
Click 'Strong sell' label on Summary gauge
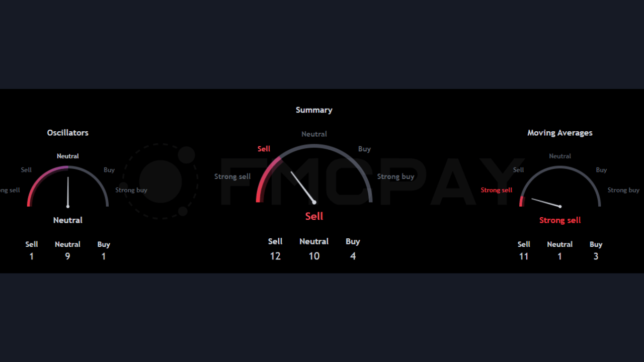pyautogui.click(x=232, y=176)
